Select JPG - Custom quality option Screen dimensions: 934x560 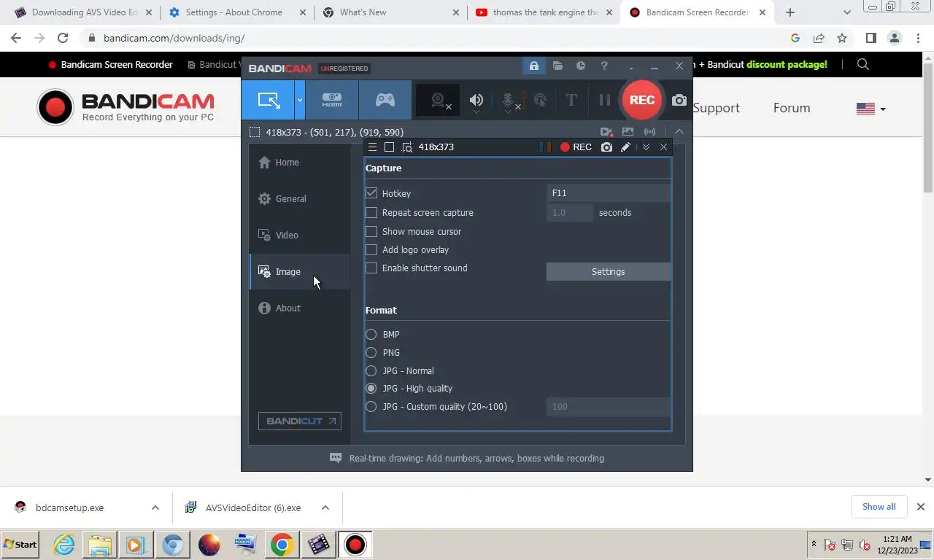tap(371, 407)
